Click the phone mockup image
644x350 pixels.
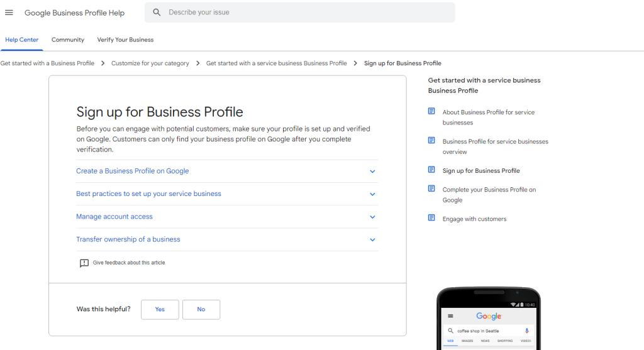pos(489,319)
